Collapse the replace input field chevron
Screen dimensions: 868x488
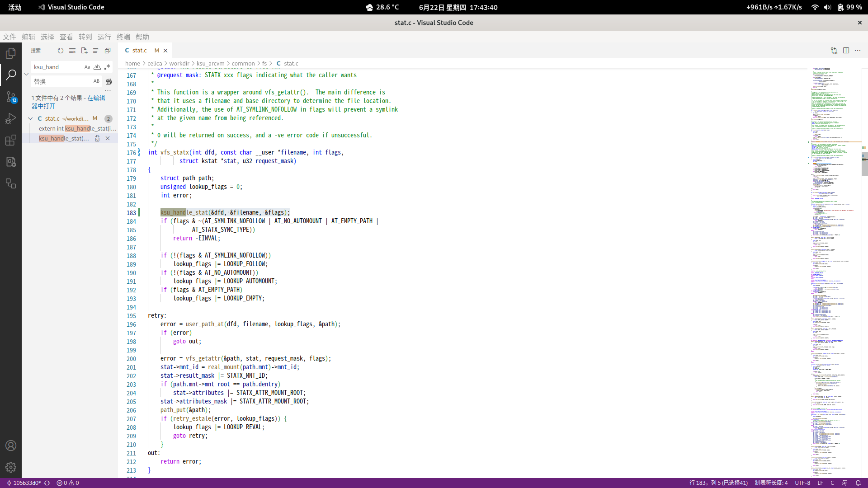[26, 74]
